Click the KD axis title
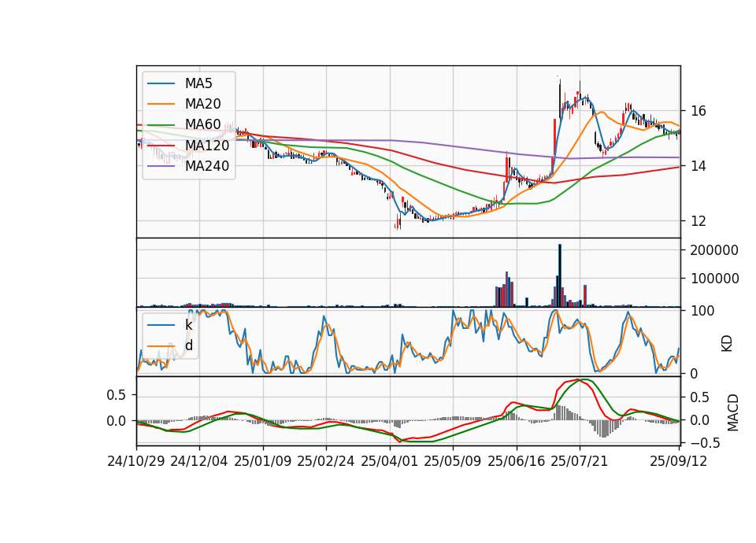Screen dimensions: 756x543 (x=727, y=344)
